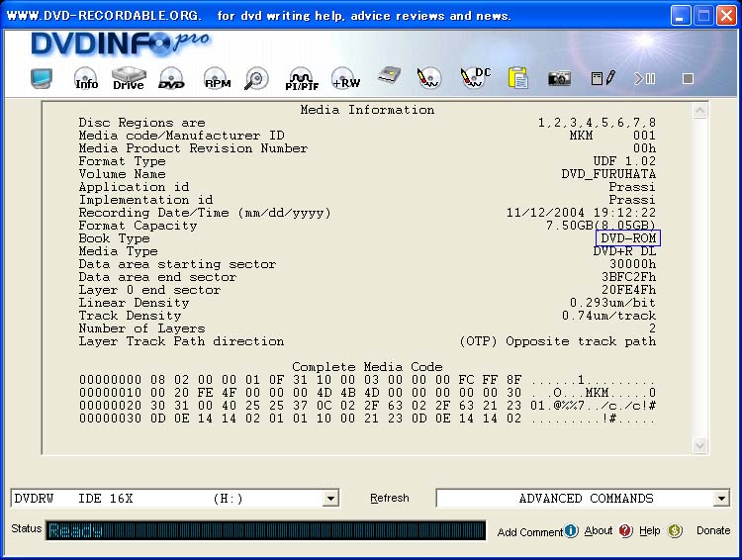Click the UDF 1.02 format type value
Image resolution: width=742 pixels, height=560 pixels.
click(x=624, y=161)
